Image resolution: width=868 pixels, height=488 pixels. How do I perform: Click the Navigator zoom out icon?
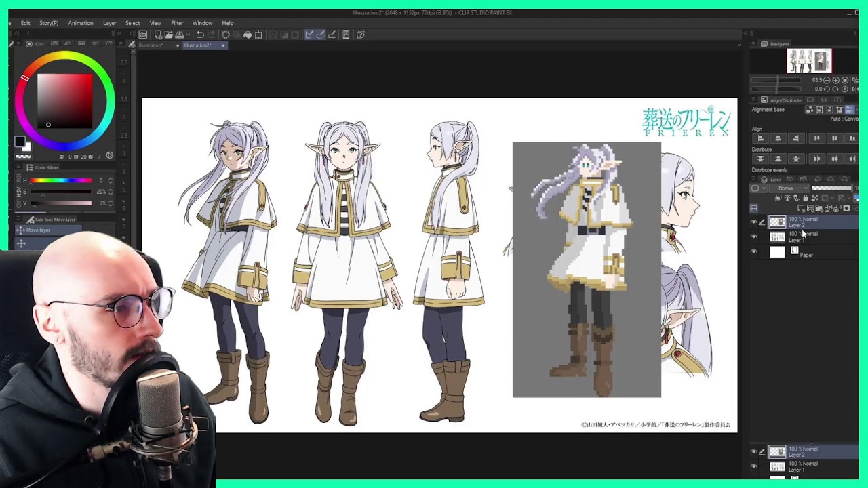point(827,80)
